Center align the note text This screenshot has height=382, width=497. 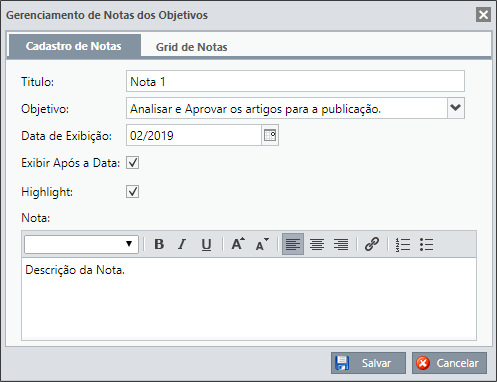[317, 244]
